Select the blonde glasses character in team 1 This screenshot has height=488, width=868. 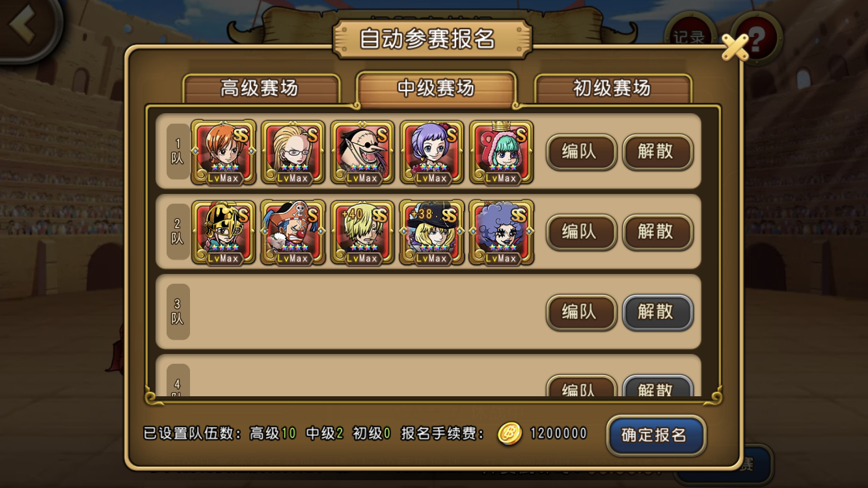point(293,152)
